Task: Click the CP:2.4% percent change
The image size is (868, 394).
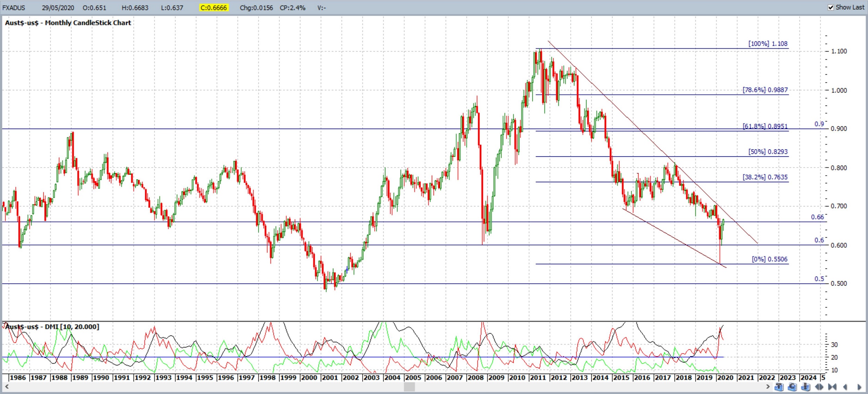Action: click(x=293, y=8)
